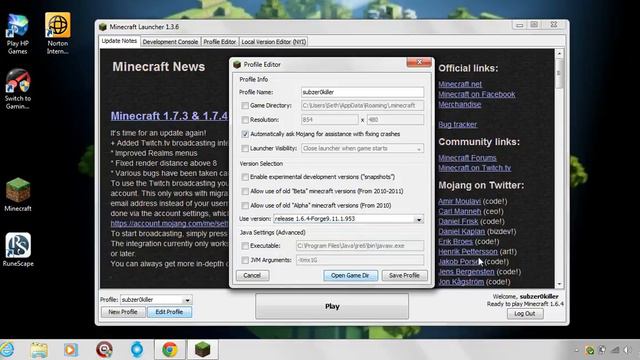This screenshot has width=640, height=360.
Task: Open Internet Explorer from the taskbar
Action: tap(7, 350)
